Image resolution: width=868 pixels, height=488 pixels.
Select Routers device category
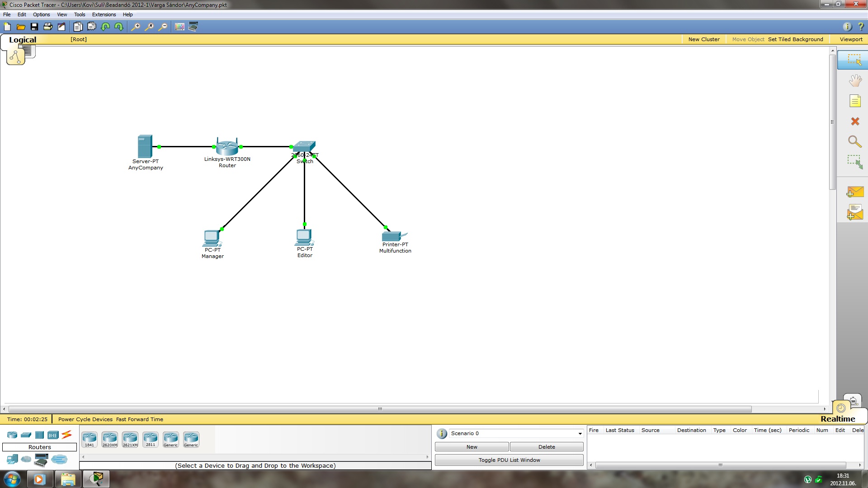click(x=12, y=435)
